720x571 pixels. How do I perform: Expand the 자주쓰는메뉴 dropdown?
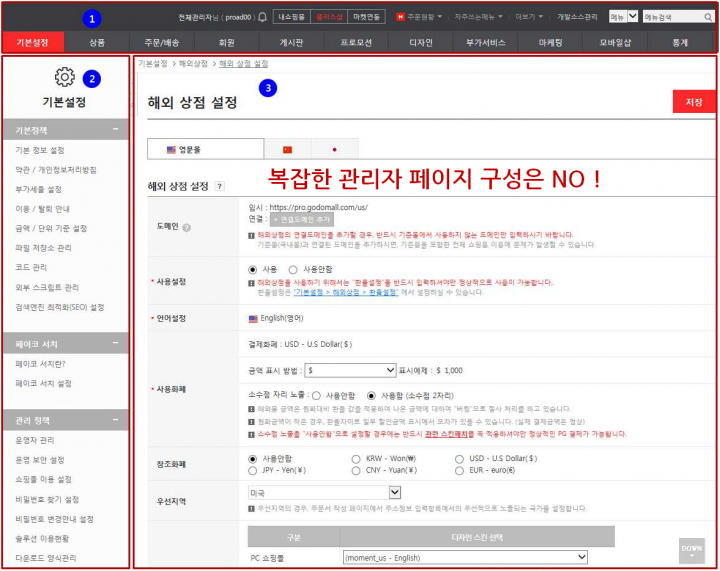[x=500, y=17]
